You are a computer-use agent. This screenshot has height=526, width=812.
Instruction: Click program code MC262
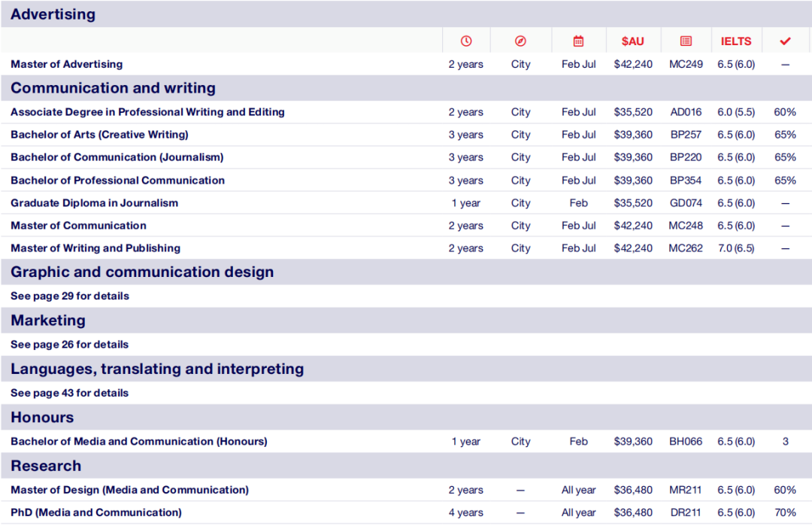686,248
